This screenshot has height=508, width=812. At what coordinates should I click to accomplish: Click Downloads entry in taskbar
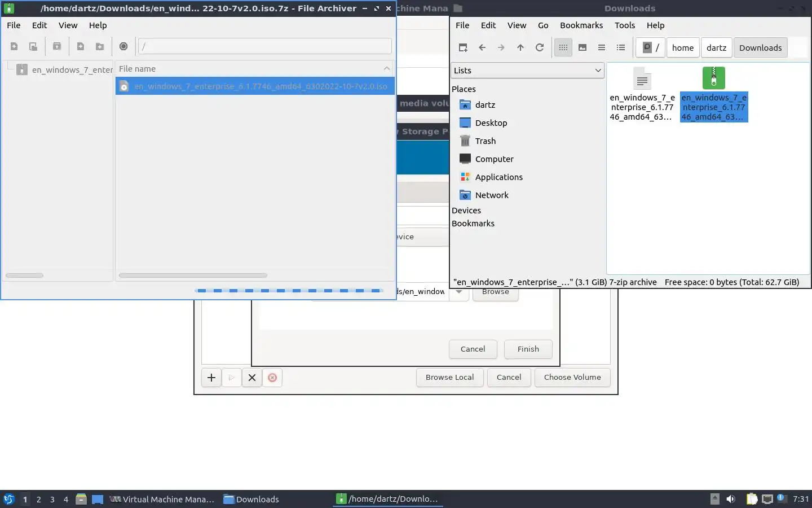[x=251, y=500]
